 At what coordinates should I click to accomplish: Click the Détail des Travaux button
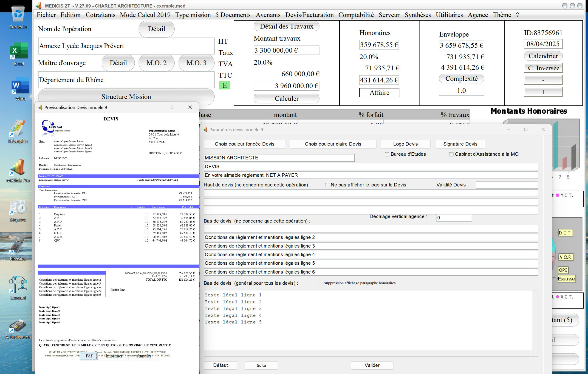pos(286,26)
